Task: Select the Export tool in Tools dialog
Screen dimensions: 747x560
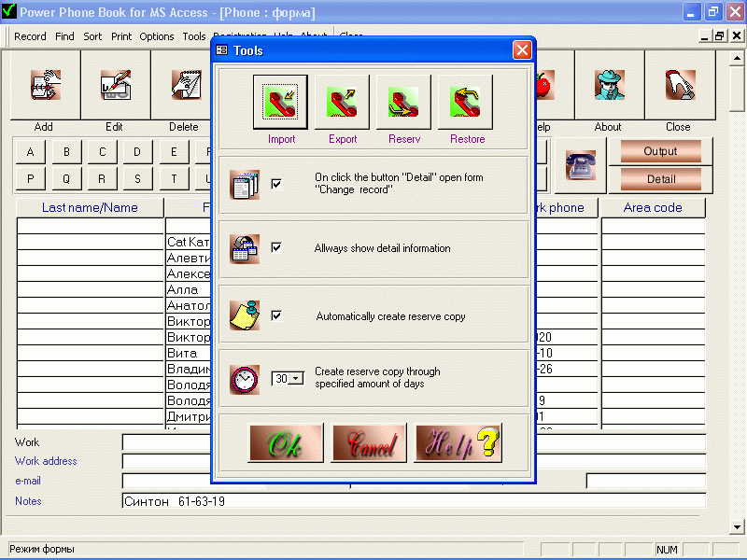Action: click(x=342, y=103)
